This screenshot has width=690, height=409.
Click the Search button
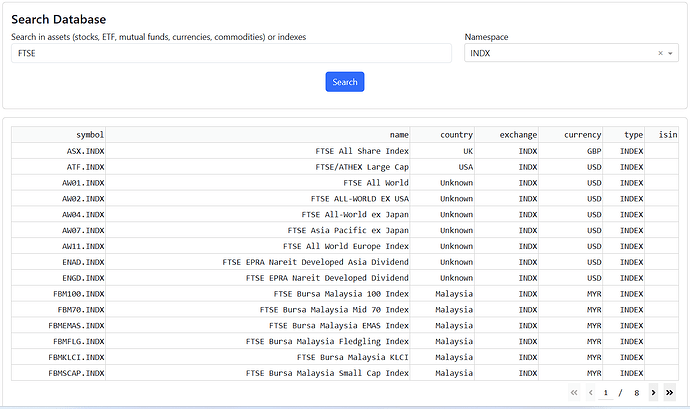point(345,82)
